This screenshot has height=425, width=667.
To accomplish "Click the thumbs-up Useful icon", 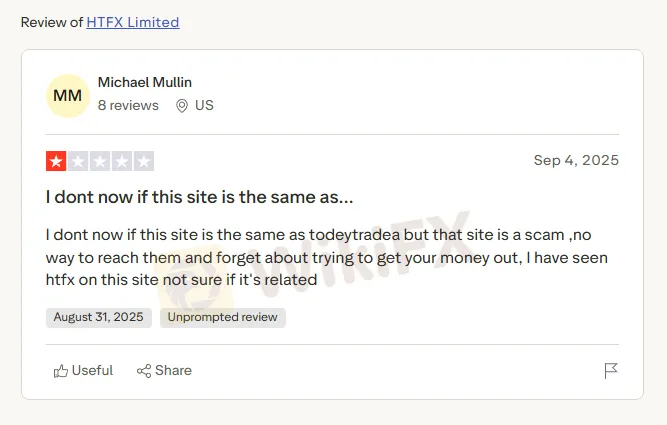I will (61, 371).
